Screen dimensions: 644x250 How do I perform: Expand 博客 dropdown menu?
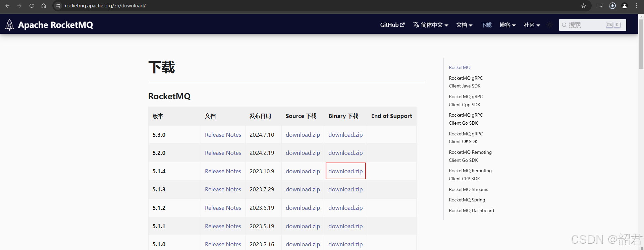pyautogui.click(x=507, y=25)
